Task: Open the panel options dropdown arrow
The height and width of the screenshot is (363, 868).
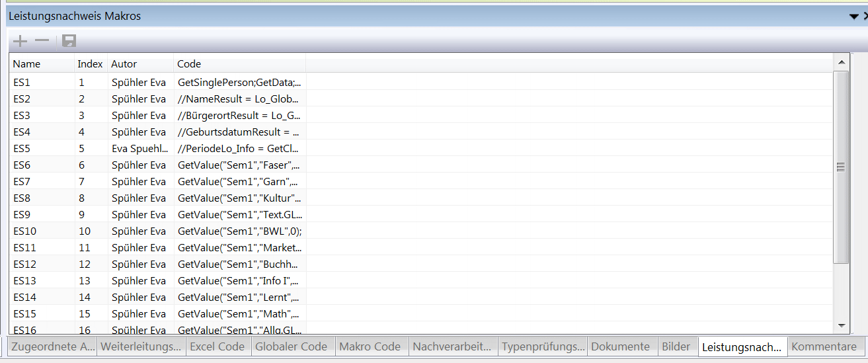Action: tap(853, 17)
